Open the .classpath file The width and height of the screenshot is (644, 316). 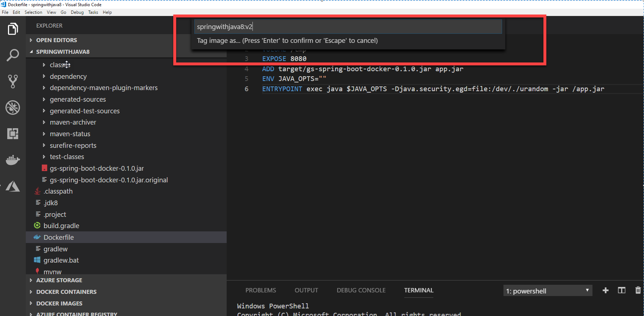point(58,191)
